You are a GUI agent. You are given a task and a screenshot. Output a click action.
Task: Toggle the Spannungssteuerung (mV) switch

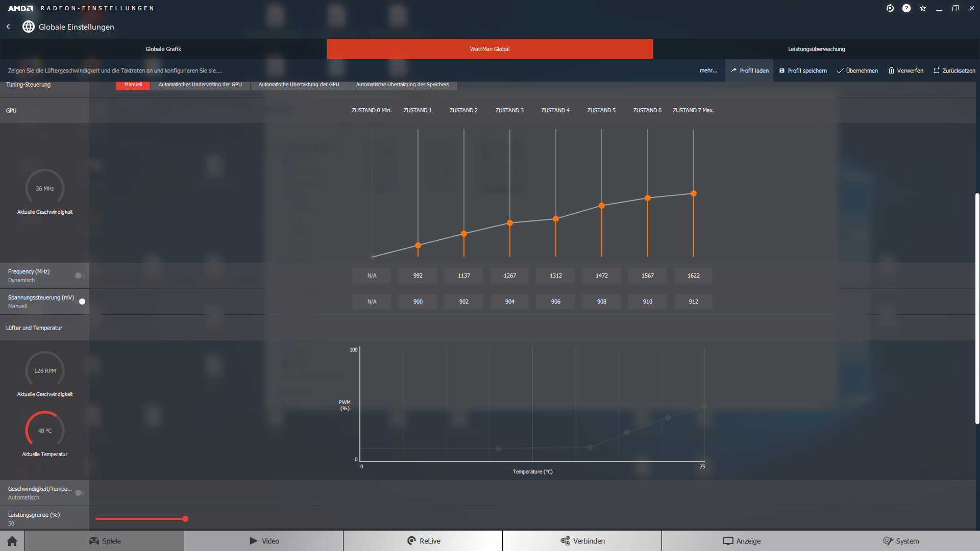(80, 302)
